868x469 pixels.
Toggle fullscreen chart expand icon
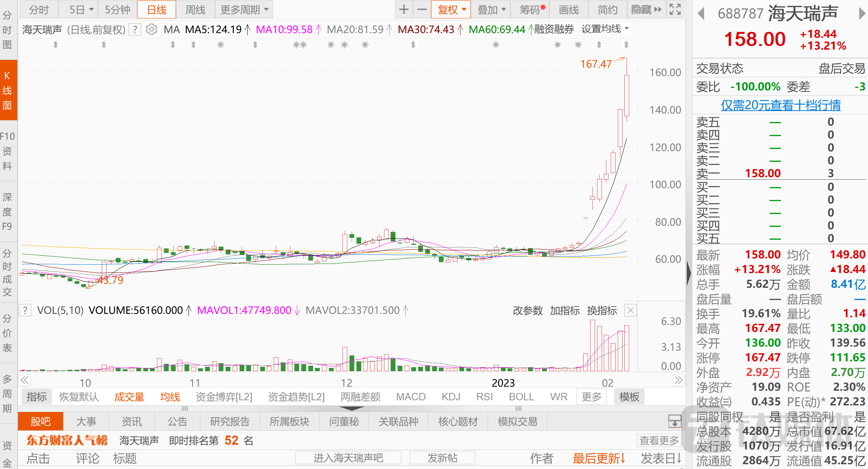(x=675, y=10)
